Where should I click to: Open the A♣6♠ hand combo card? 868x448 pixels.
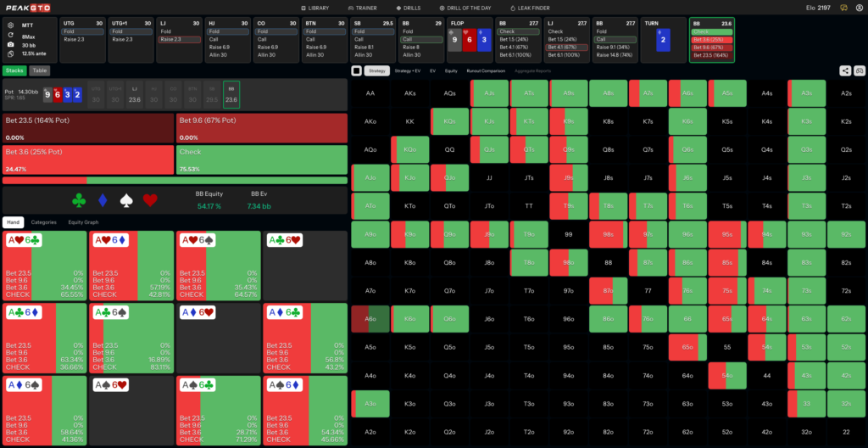pos(131,339)
